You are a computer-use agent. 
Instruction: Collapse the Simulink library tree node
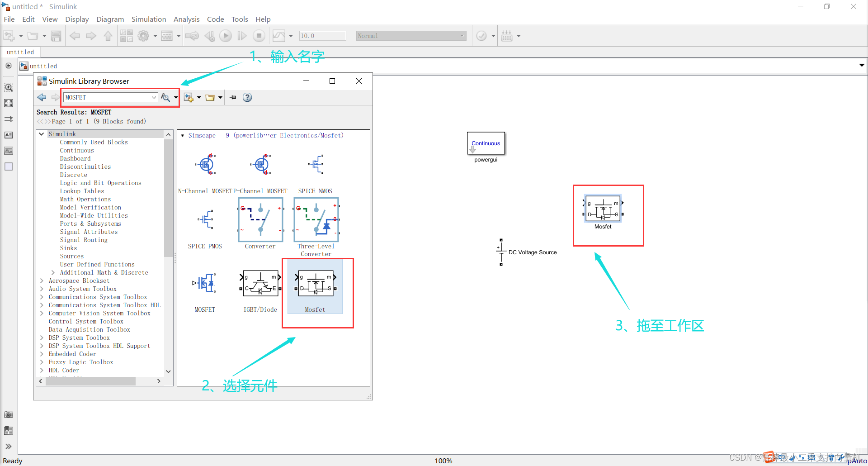[42, 134]
